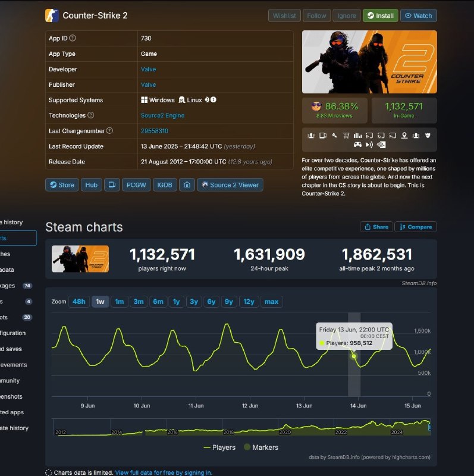The width and height of the screenshot is (474, 476).
Task: Click the home icon link button
Action: 187,185
